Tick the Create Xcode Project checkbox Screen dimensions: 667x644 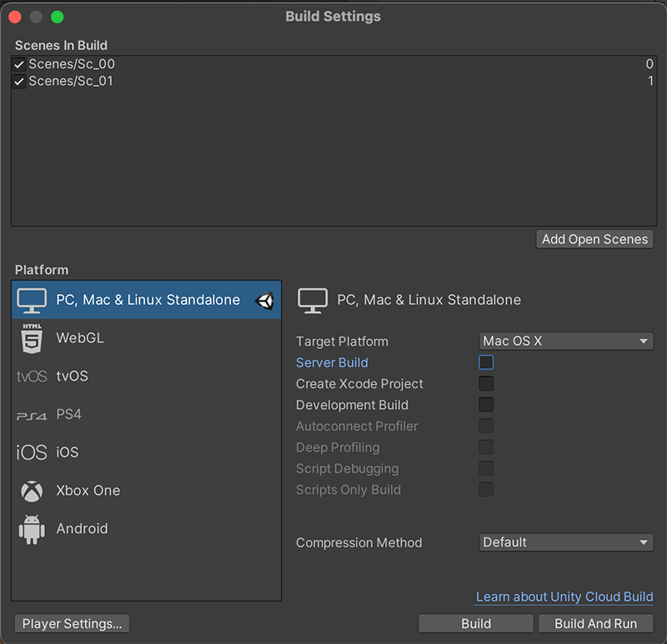(486, 384)
